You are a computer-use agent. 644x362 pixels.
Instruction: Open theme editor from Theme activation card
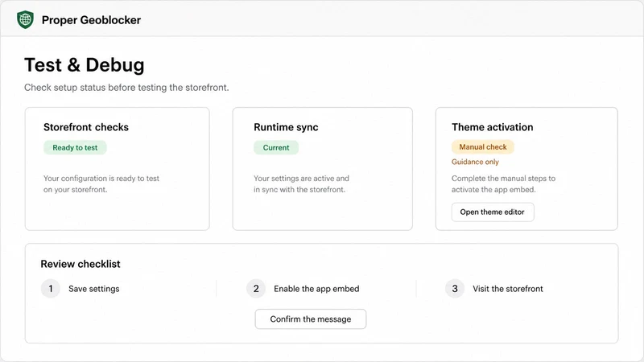tap(493, 212)
